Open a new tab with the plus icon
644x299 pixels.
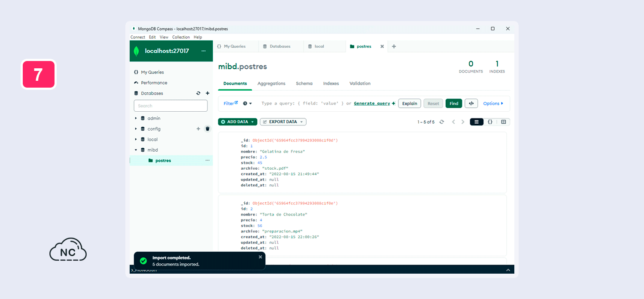tap(394, 46)
